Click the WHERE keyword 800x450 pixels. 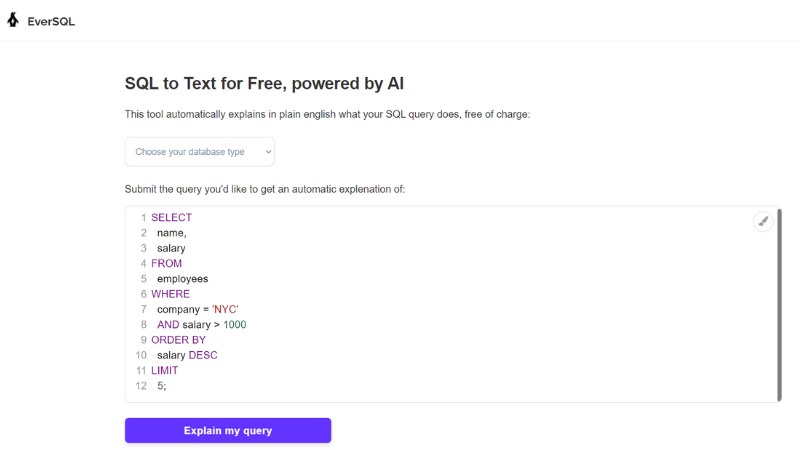tap(170, 294)
